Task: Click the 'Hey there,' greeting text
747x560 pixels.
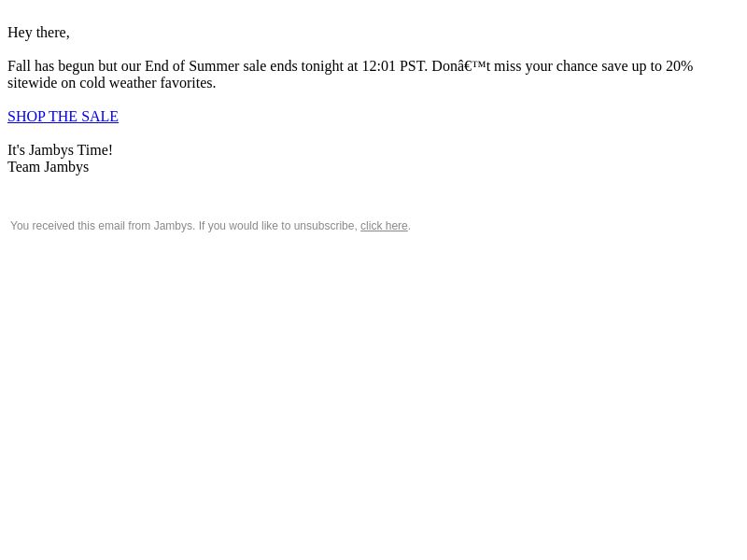Action: [38, 33]
